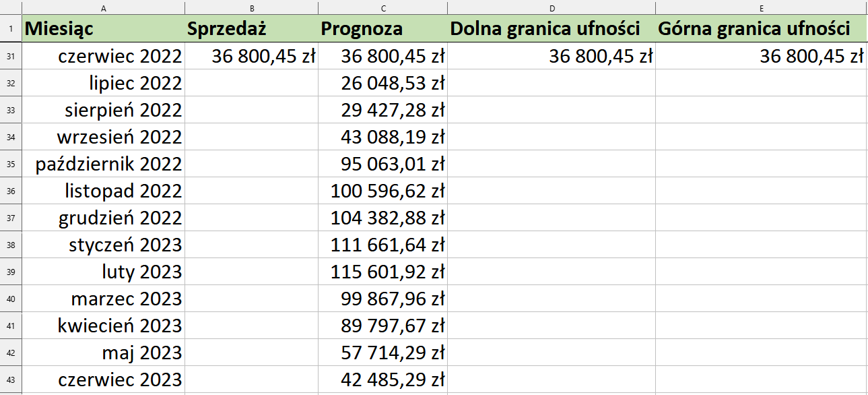The width and height of the screenshot is (868, 395).
Task: Select the sales value in row 31
Action: [x=252, y=56]
